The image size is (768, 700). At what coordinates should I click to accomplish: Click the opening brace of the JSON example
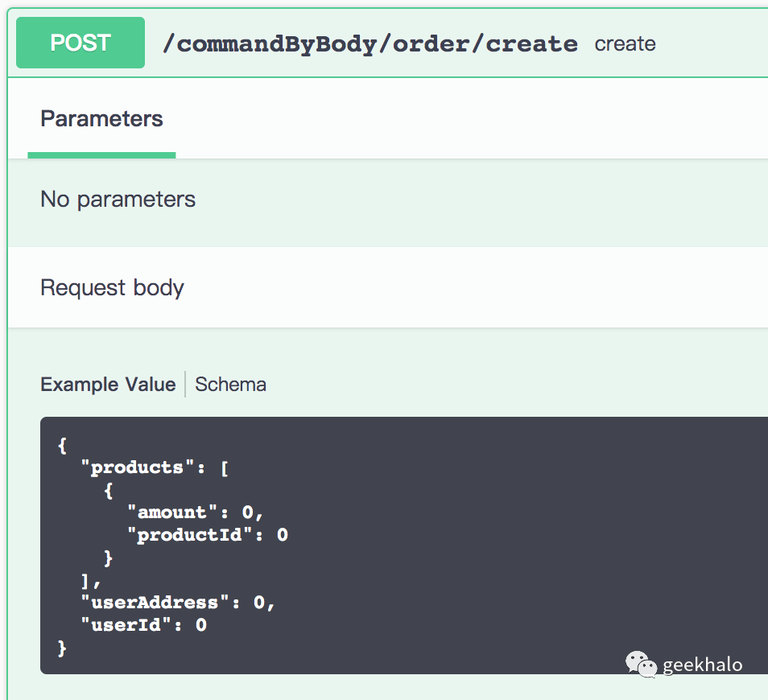pos(63,445)
